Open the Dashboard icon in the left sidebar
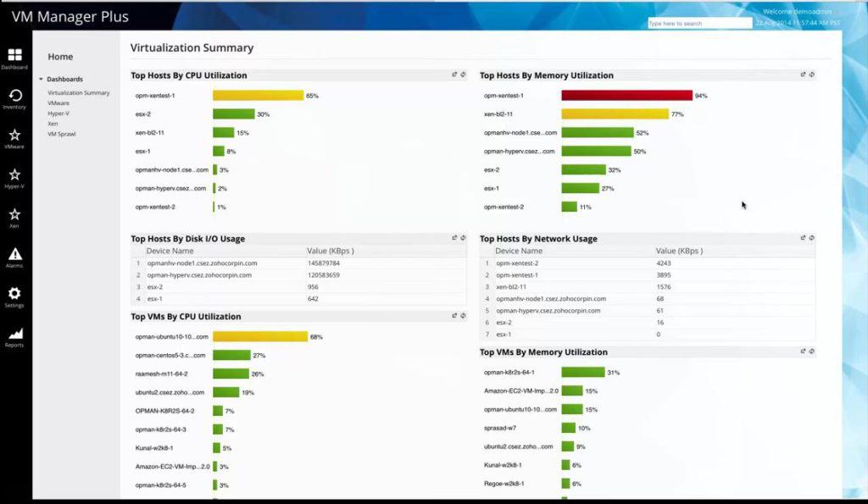 coord(15,55)
